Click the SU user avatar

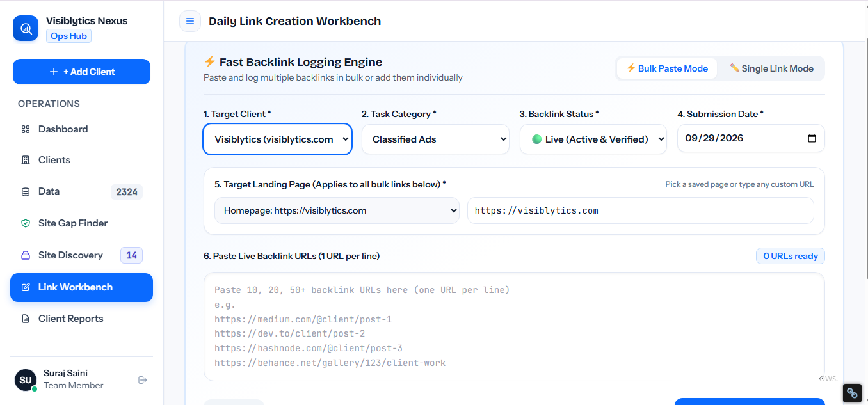[x=26, y=379]
